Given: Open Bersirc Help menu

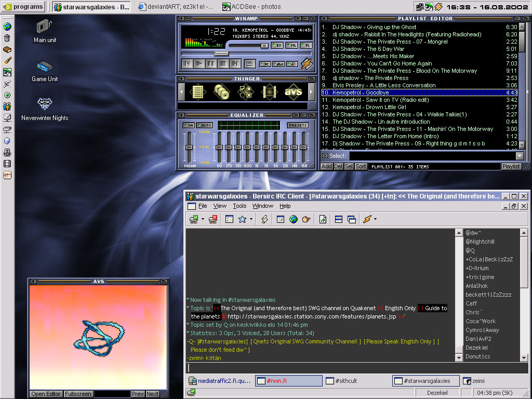Looking at the screenshot, I should [285, 206].
